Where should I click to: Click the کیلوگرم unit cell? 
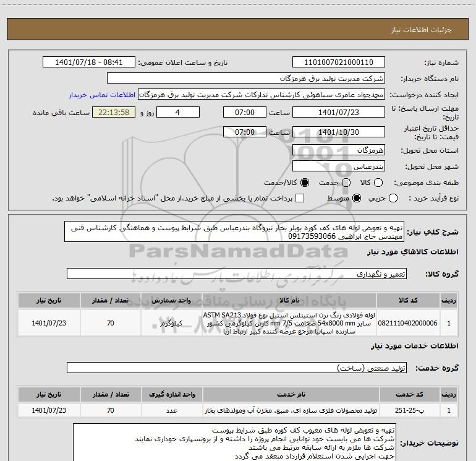click(x=171, y=323)
